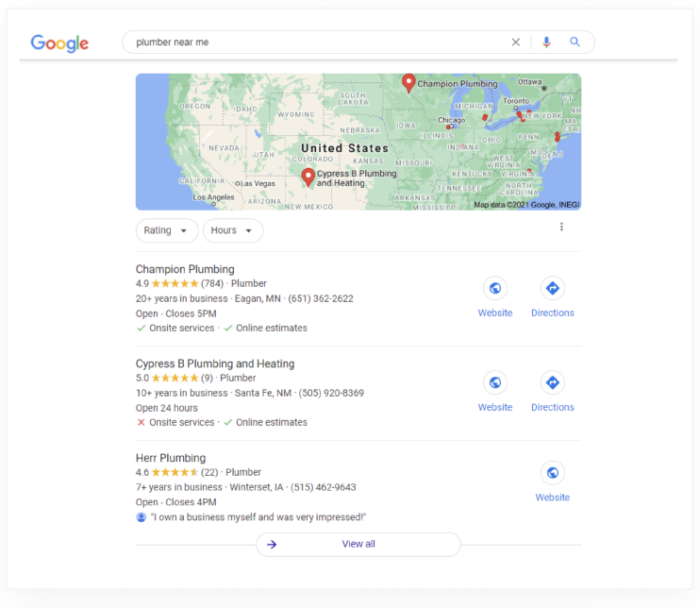Click red X Onsite services for Cypress B

pos(142,422)
